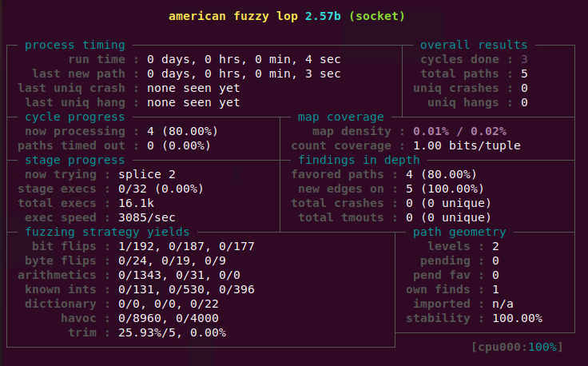The height and width of the screenshot is (366, 588).
Task: Click favored paths value '4 (80.00%)'
Action: (441, 175)
